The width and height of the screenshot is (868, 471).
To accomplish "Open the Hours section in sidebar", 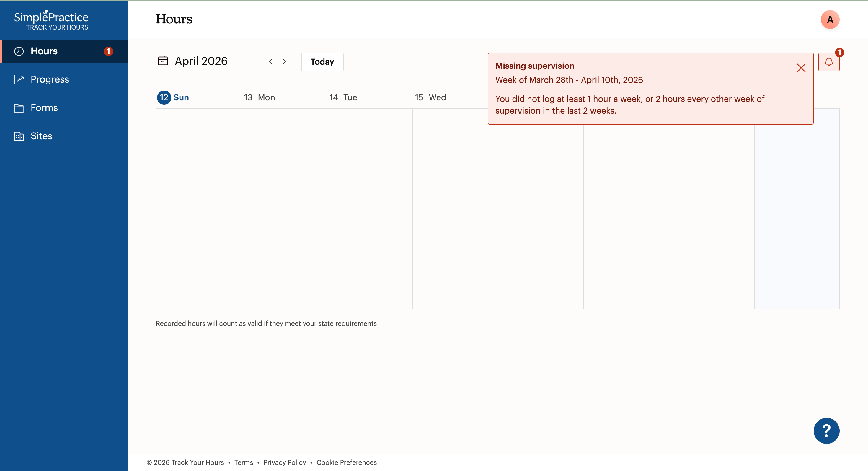I will click(x=64, y=51).
